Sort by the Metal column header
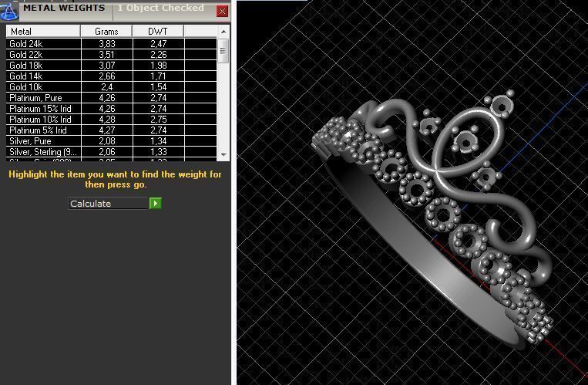 [43, 32]
